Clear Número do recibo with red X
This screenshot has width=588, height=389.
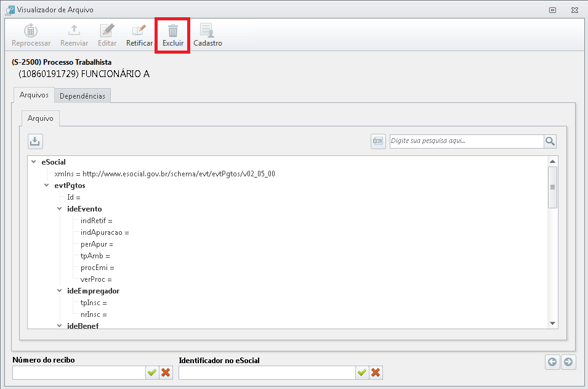[166, 372]
